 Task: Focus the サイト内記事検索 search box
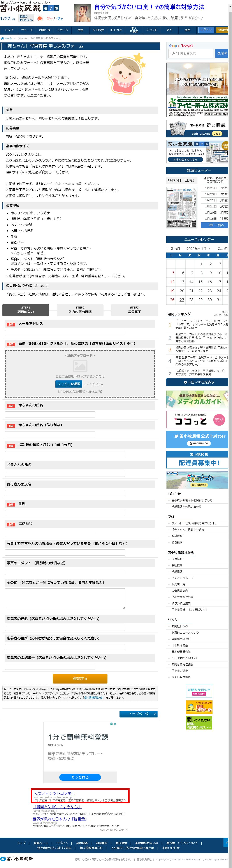(x=191, y=53)
